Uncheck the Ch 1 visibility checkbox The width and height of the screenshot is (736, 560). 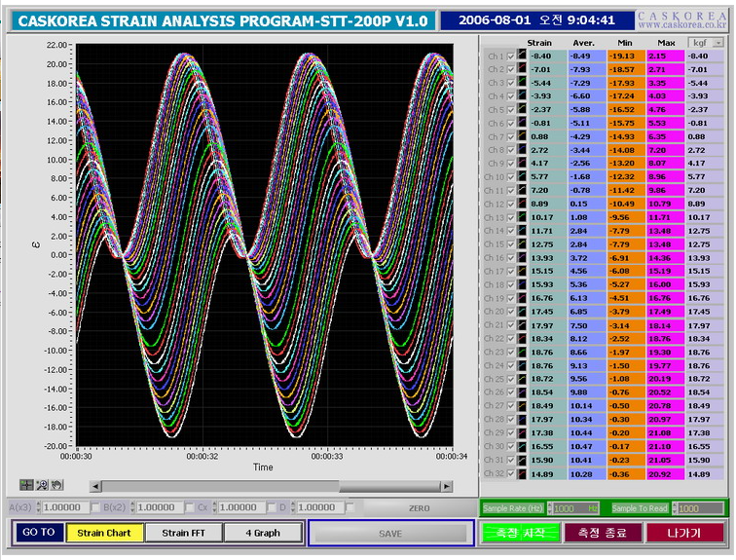pos(511,56)
